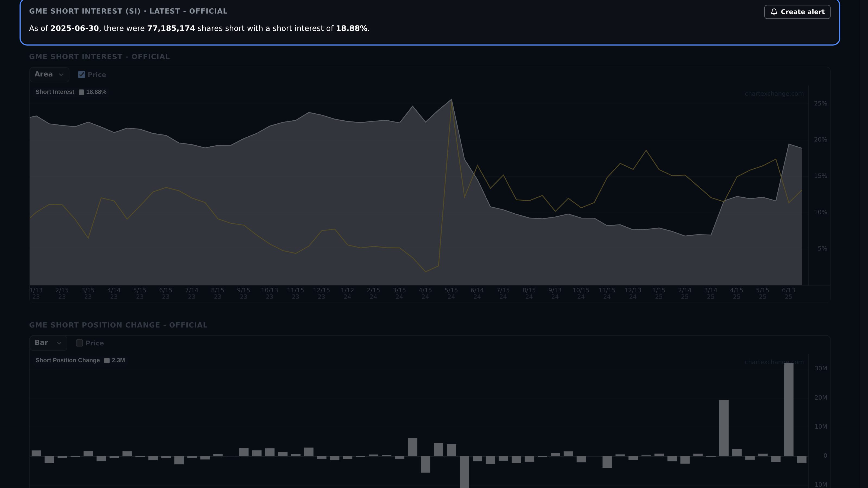Click the GME Short Position Change - Official heading
Viewport: 868px width, 488px height.
coord(118,325)
